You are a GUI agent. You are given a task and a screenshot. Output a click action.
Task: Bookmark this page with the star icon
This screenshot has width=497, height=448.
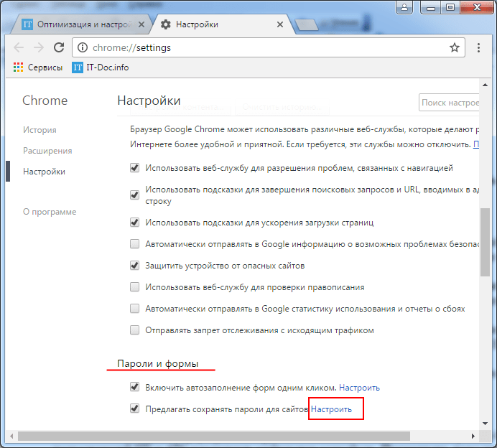455,47
